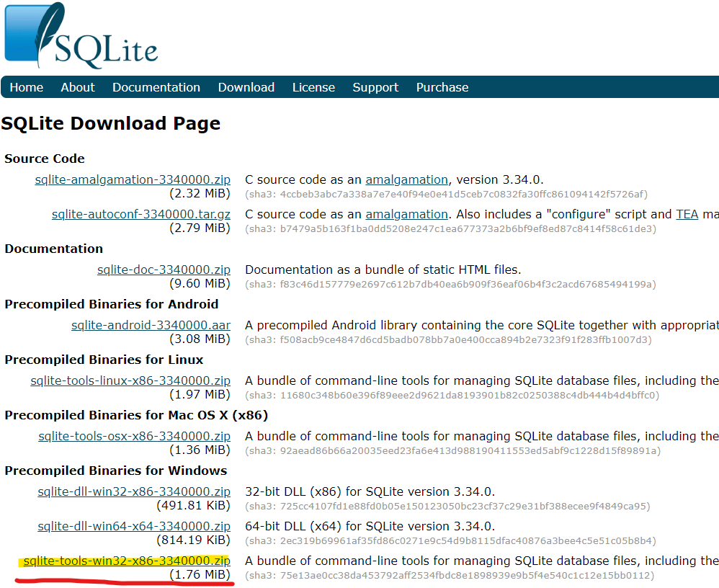The image size is (719, 588).
Task: Download sqlite-autoconf-3340000.tar.gz
Action: click(x=140, y=213)
